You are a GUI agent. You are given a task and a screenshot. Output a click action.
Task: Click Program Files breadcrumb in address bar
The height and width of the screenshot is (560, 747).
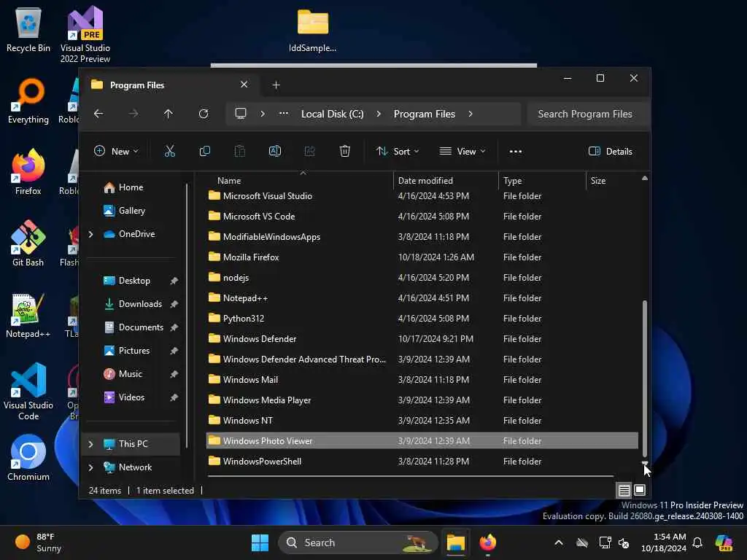tap(425, 114)
